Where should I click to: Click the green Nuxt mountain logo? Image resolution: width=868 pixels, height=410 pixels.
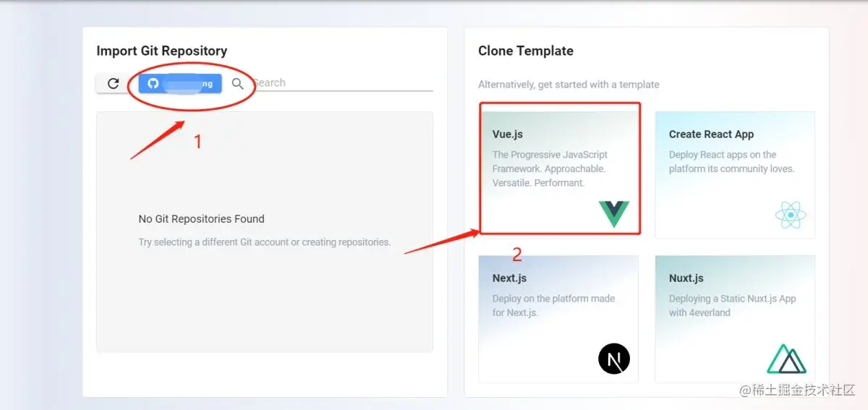786,359
